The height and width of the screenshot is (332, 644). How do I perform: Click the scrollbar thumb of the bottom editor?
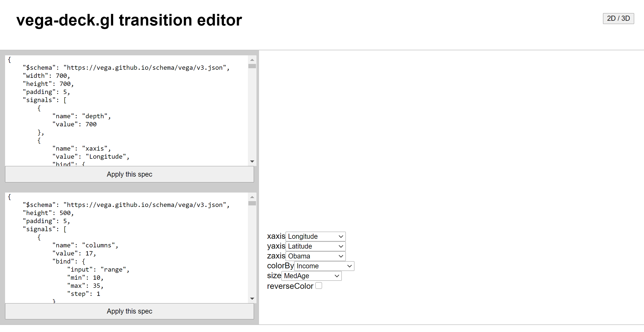(252, 203)
